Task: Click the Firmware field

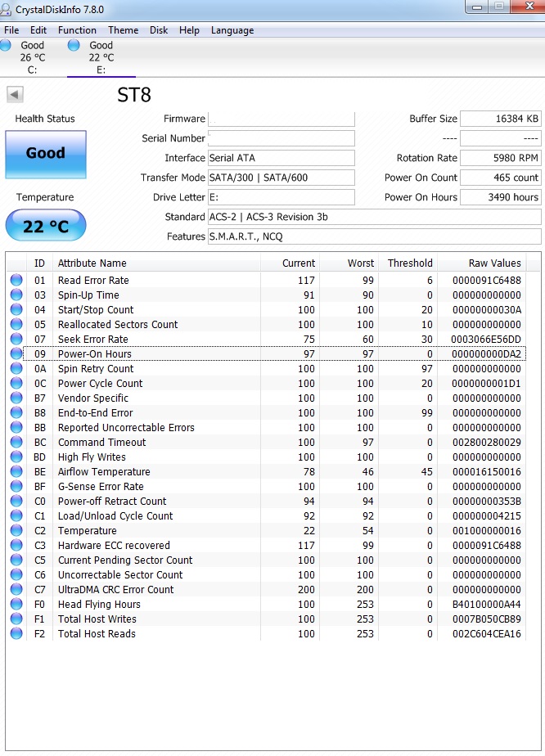Action: point(282,119)
